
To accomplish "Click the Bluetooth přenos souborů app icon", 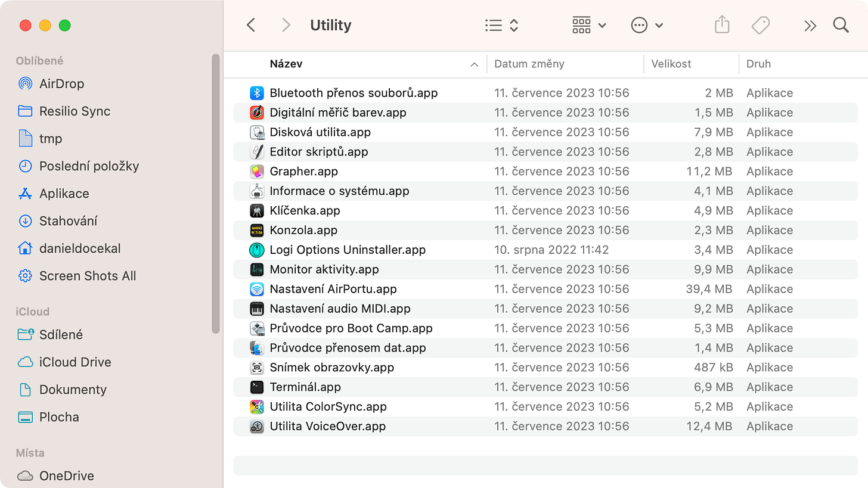I will 257,93.
